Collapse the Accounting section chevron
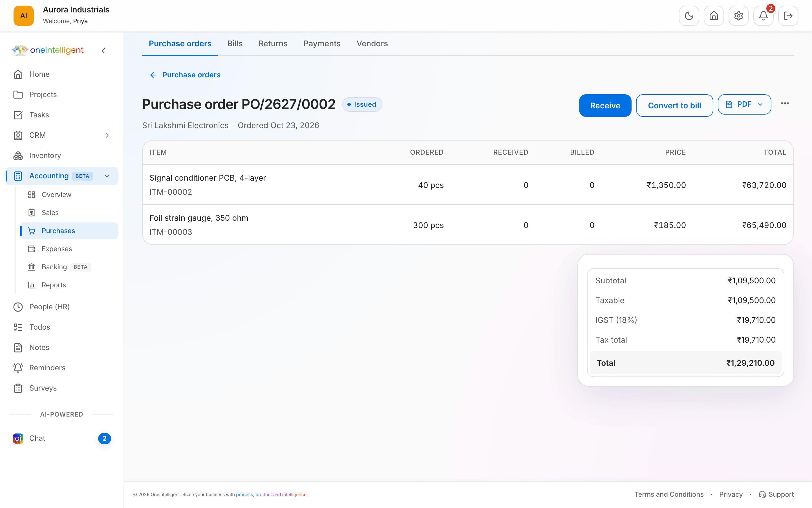 point(107,176)
